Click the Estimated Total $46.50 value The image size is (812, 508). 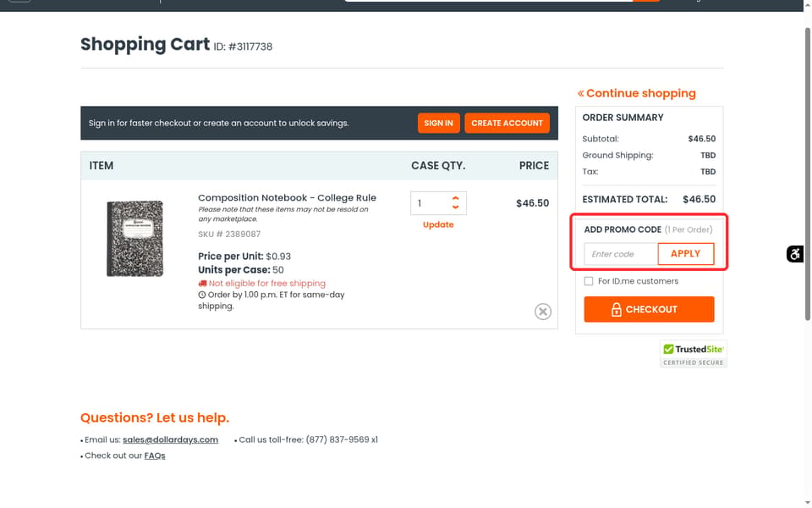700,200
